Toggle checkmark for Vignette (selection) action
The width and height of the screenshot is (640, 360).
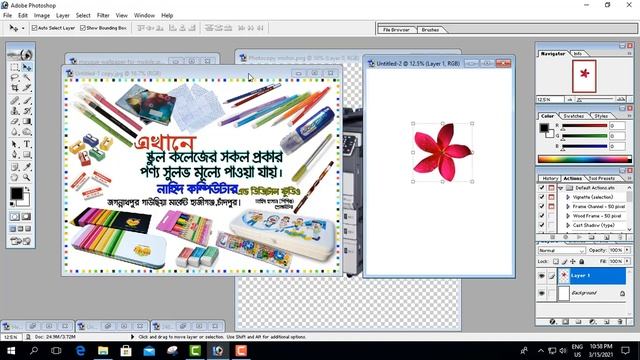[542, 197]
